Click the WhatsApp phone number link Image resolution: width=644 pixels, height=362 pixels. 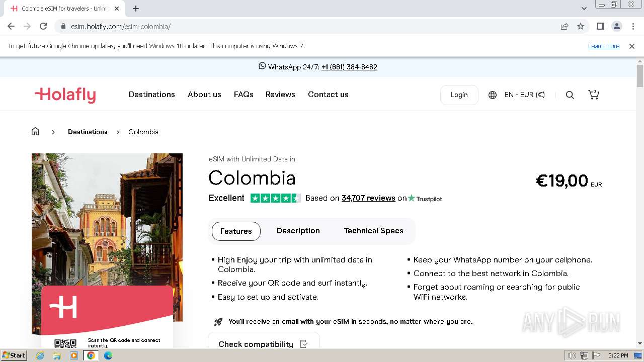[349, 67]
